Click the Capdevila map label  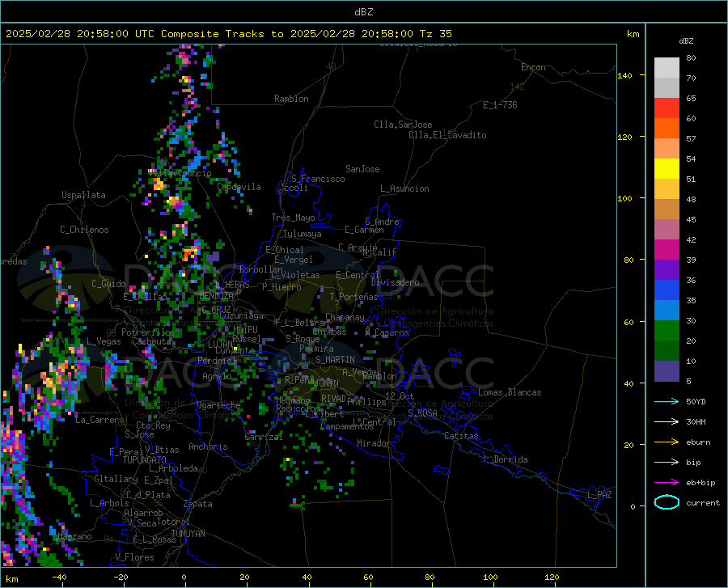coord(239,187)
